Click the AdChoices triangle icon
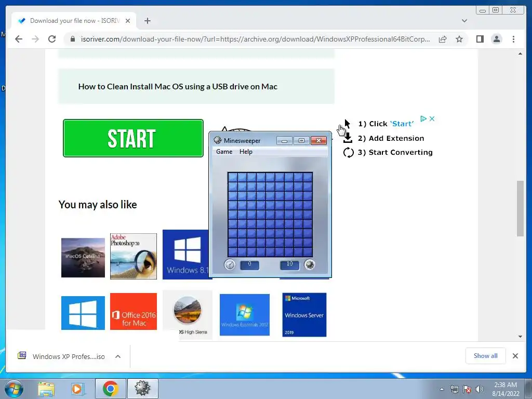 pyautogui.click(x=423, y=119)
